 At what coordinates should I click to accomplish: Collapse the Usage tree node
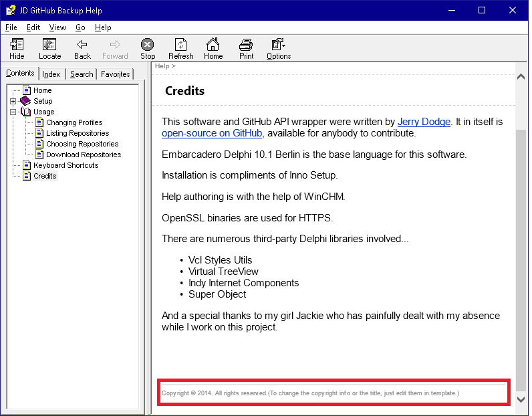(x=13, y=112)
